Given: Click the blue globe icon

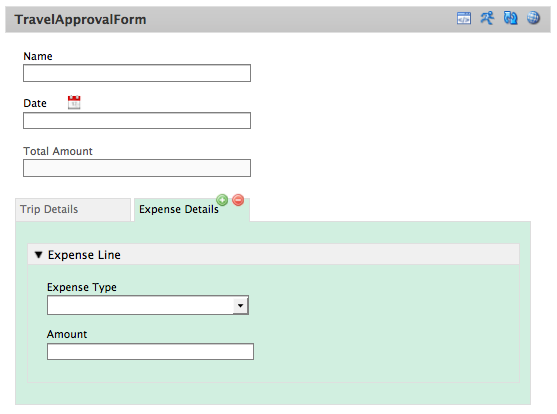Looking at the screenshot, I should tap(533, 18).
